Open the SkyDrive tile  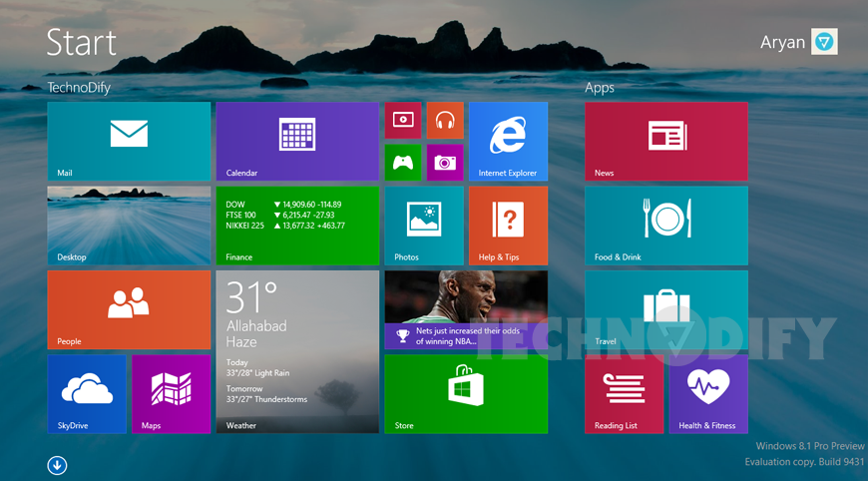pos(87,394)
